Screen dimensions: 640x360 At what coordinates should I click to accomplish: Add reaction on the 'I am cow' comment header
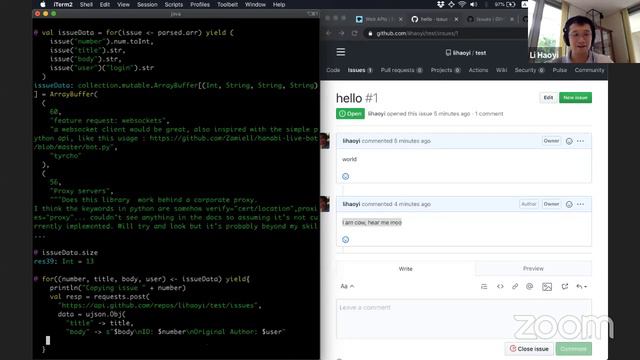pyautogui.click(x=569, y=204)
